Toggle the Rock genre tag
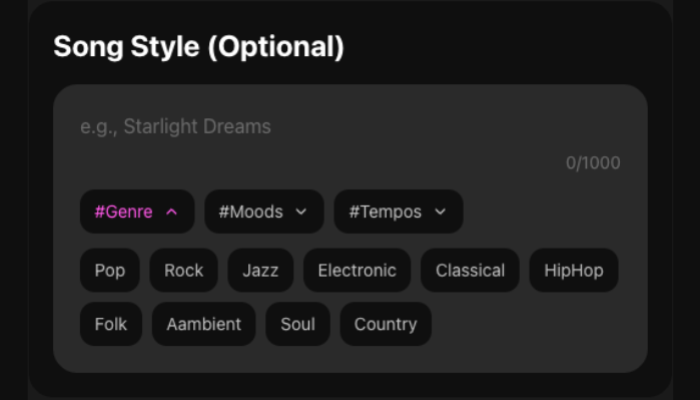This screenshot has width=700, height=400. tap(184, 270)
